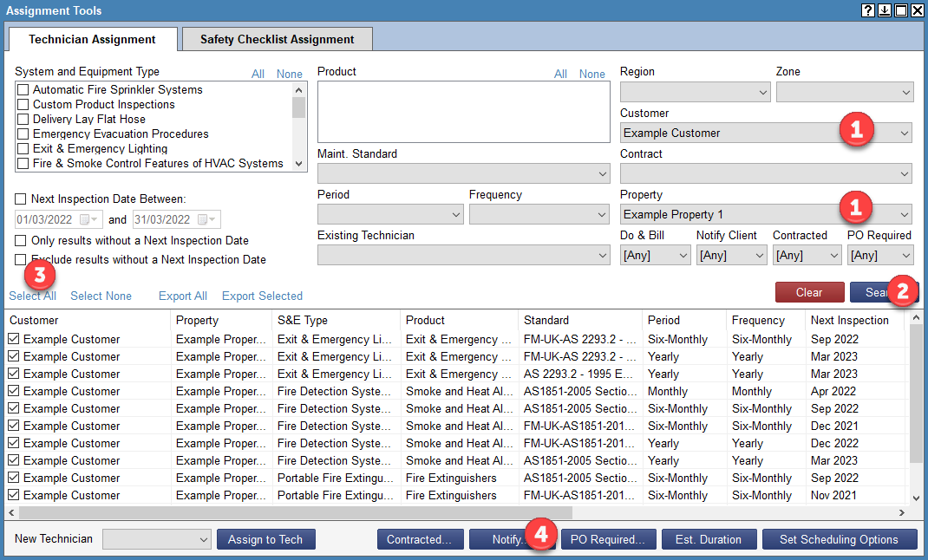Click the Select All link
The image size is (928, 560).
(32, 295)
